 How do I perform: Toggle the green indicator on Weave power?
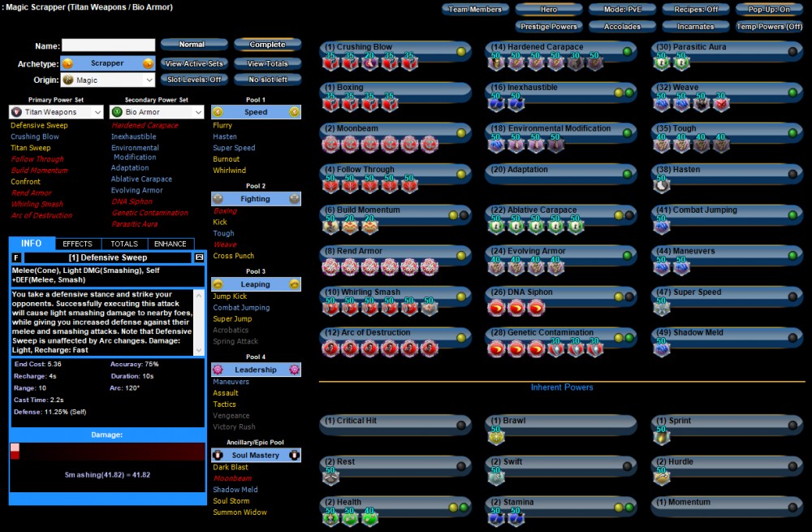794,93
